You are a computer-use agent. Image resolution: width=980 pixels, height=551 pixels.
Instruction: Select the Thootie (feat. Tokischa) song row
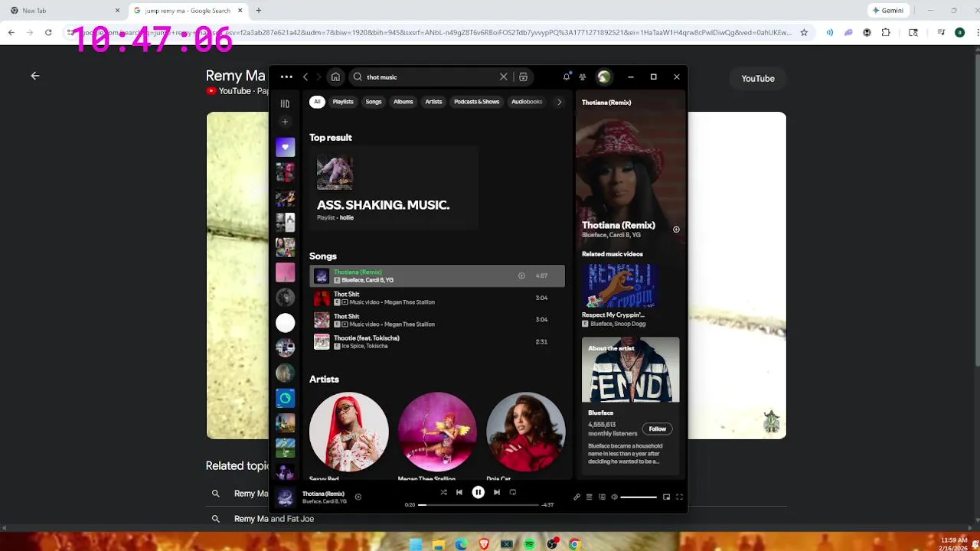coord(437,341)
